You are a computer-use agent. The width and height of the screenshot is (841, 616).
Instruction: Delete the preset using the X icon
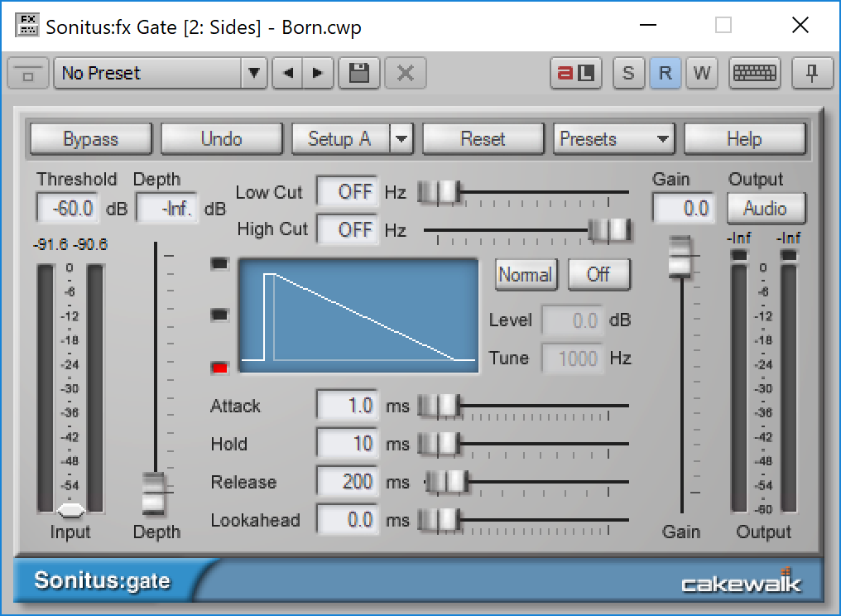pyautogui.click(x=404, y=73)
